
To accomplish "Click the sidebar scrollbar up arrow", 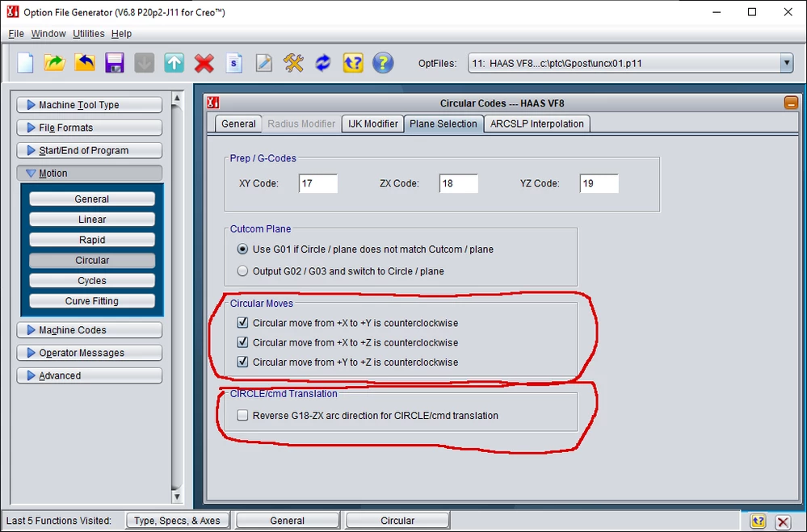I will [x=177, y=98].
